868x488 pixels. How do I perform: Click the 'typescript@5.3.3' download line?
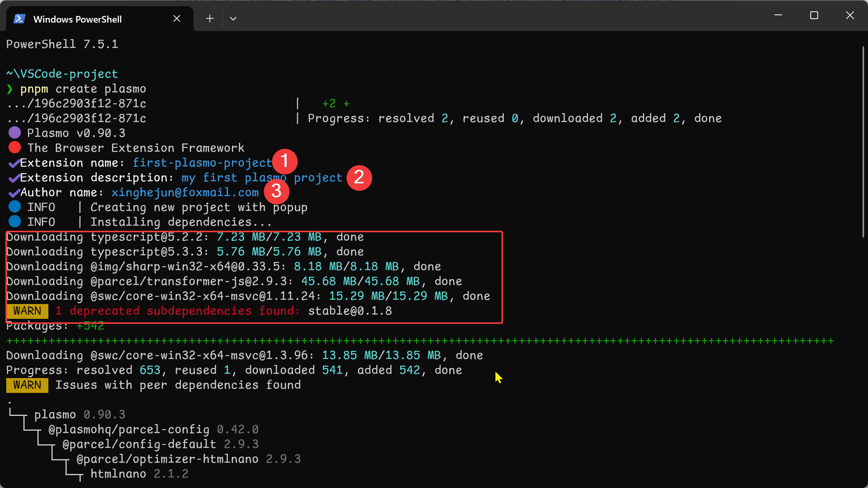(x=185, y=252)
